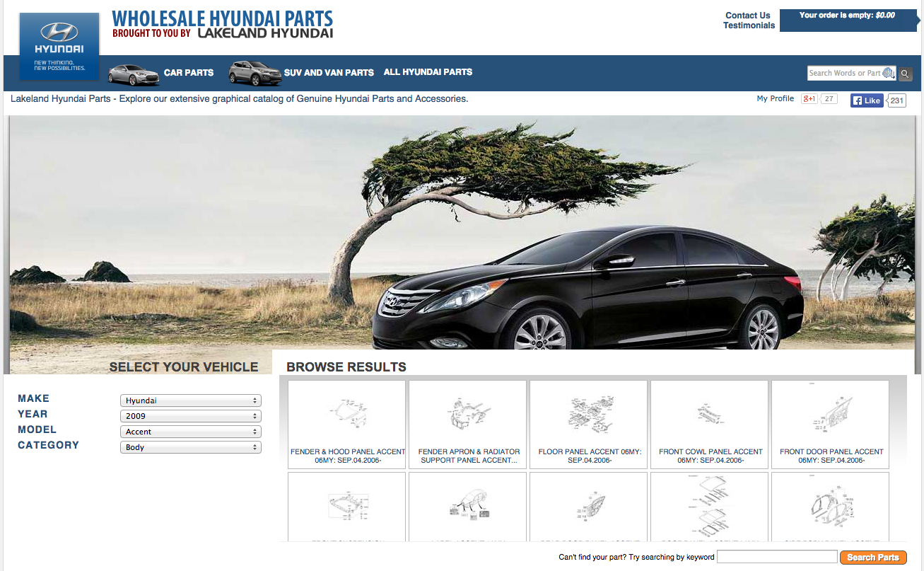This screenshot has height=571, width=924.
Task: View the empty order cart summary
Action: (846, 16)
